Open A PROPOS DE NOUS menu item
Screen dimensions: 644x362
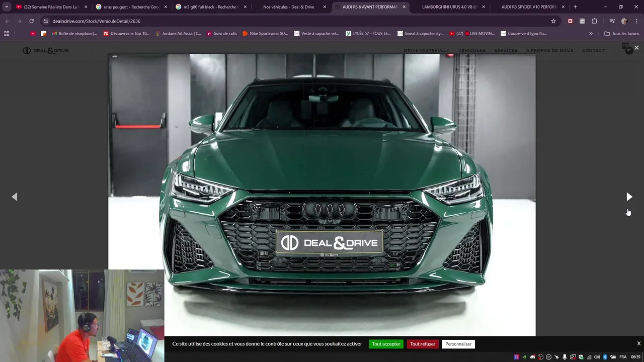pyautogui.click(x=550, y=50)
